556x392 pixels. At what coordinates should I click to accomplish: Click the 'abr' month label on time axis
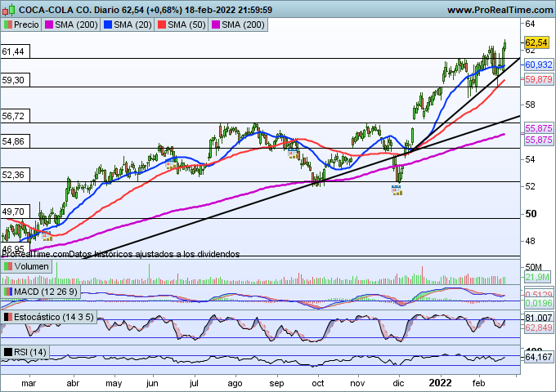(x=73, y=384)
